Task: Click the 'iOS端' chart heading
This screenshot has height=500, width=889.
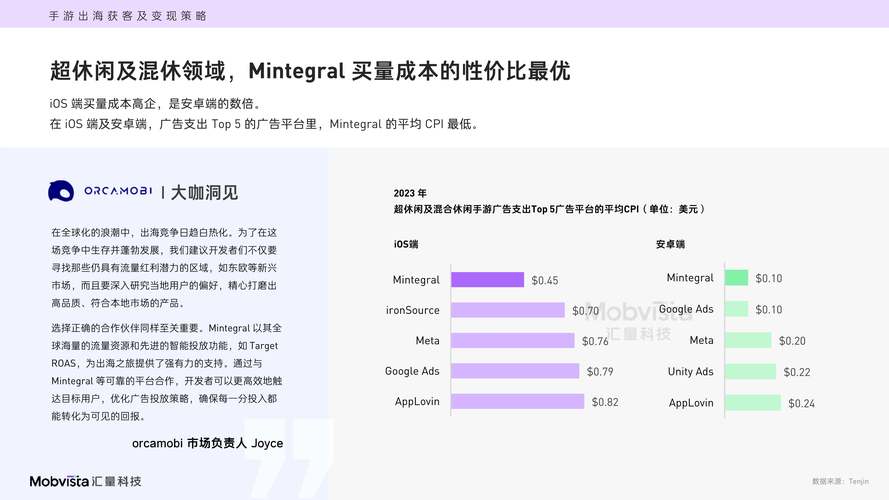Action: point(406,244)
